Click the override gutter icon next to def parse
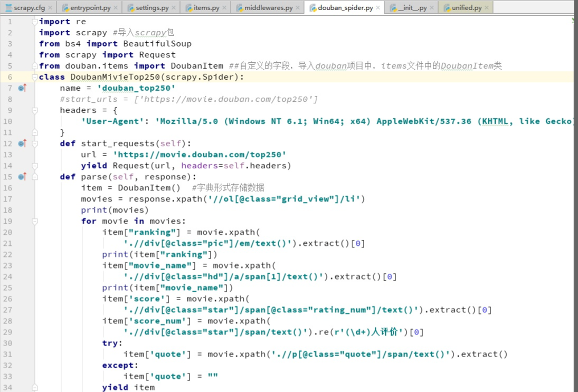The height and width of the screenshot is (392, 578). coord(22,177)
